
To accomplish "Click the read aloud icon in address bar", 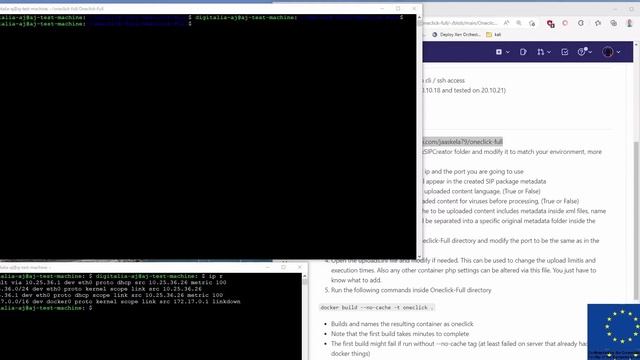I will coord(506,23).
